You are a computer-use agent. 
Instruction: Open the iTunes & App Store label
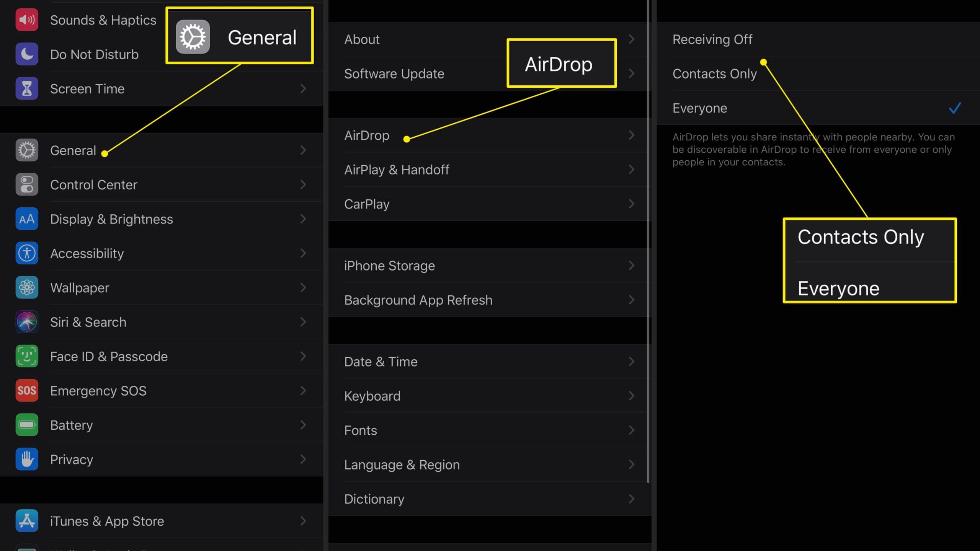point(107,521)
